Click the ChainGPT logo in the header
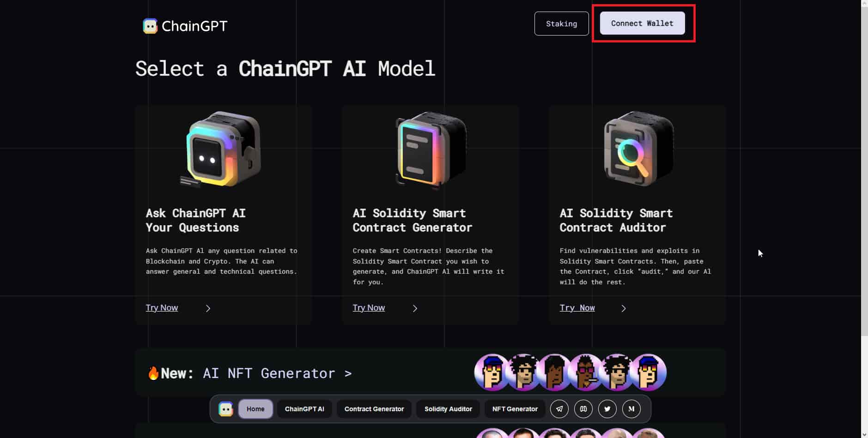868x438 pixels. (184, 25)
